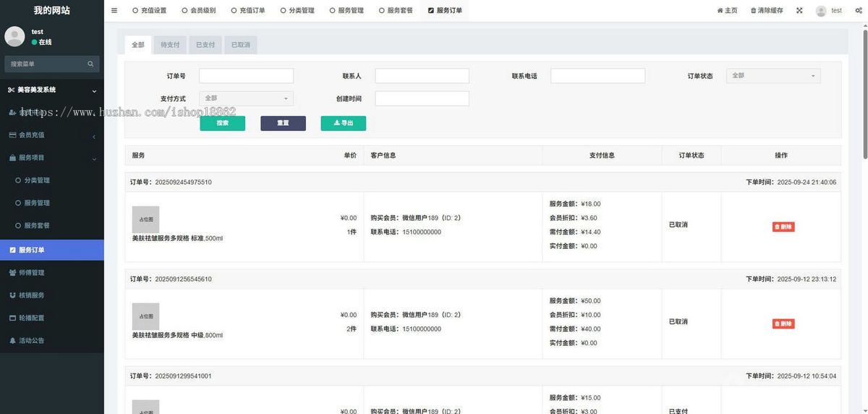The width and height of the screenshot is (868, 414).
Task: Focus the 搜索菜单 sidebar search box
Action: (x=52, y=64)
